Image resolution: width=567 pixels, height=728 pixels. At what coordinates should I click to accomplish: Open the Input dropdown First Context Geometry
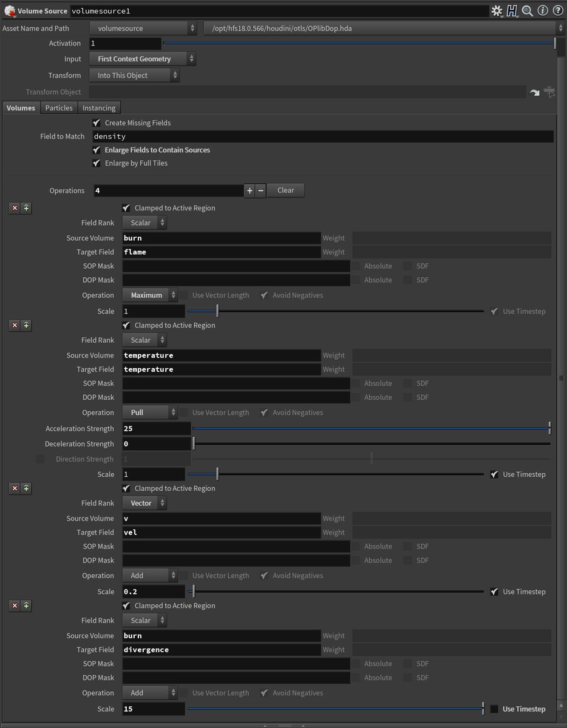(143, 59)
